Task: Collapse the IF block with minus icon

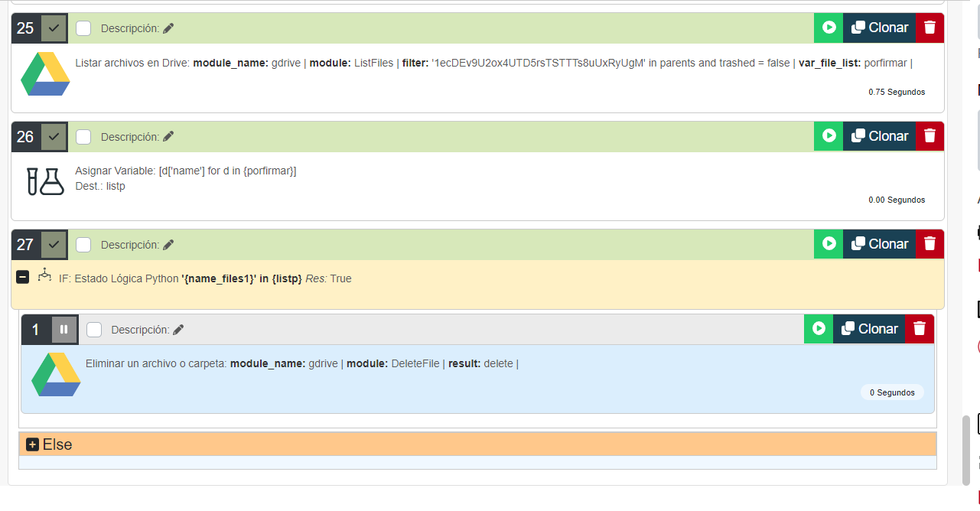Action: (23, 278)
